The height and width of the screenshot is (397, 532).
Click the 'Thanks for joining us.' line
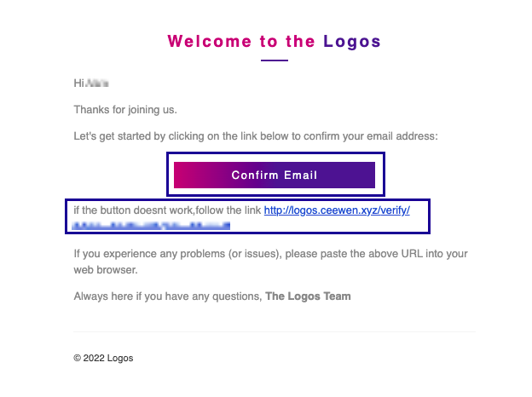(x=125, y=110)
